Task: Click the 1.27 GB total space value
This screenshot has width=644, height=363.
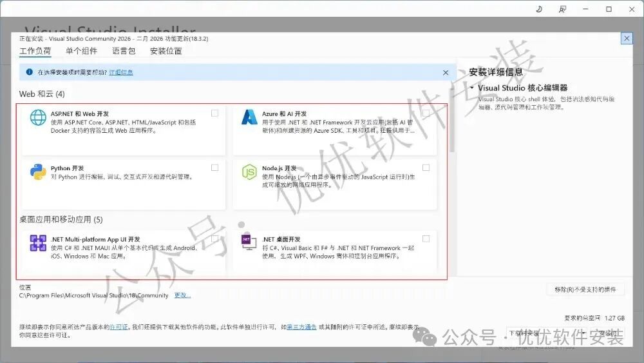Action: [x=614, y=318]
